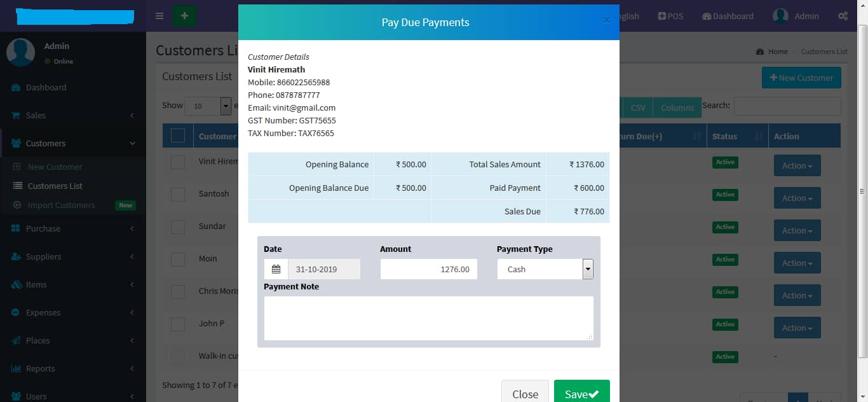The width and height of the screenshot is (868, 402).
Task: Open settings gears icon in top bar
Action: point(843,16)
